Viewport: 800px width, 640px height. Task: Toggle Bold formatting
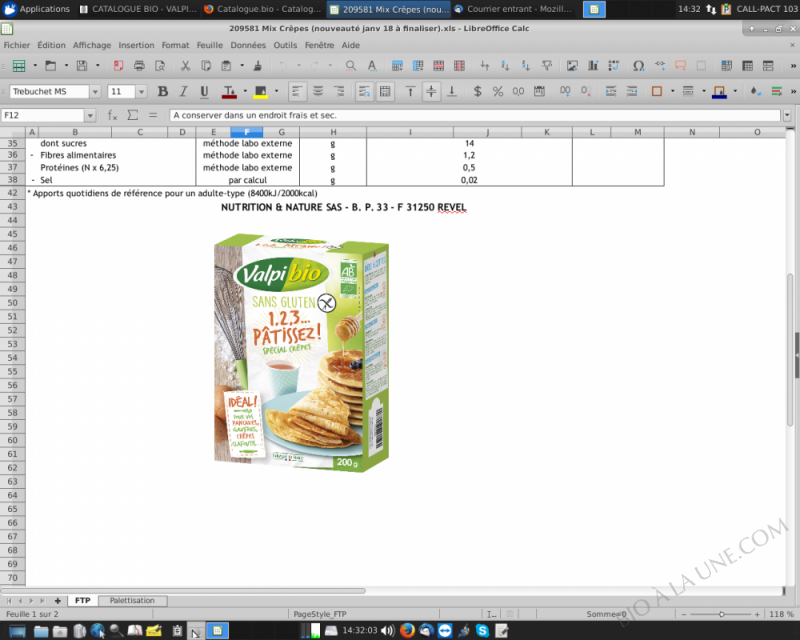(x=163, y=91)
